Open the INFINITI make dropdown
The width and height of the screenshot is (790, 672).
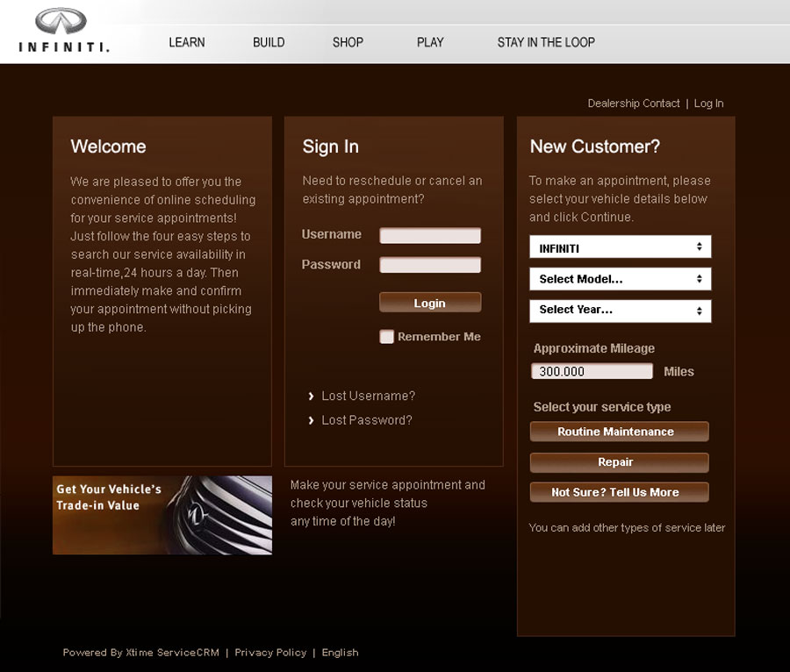620,247
